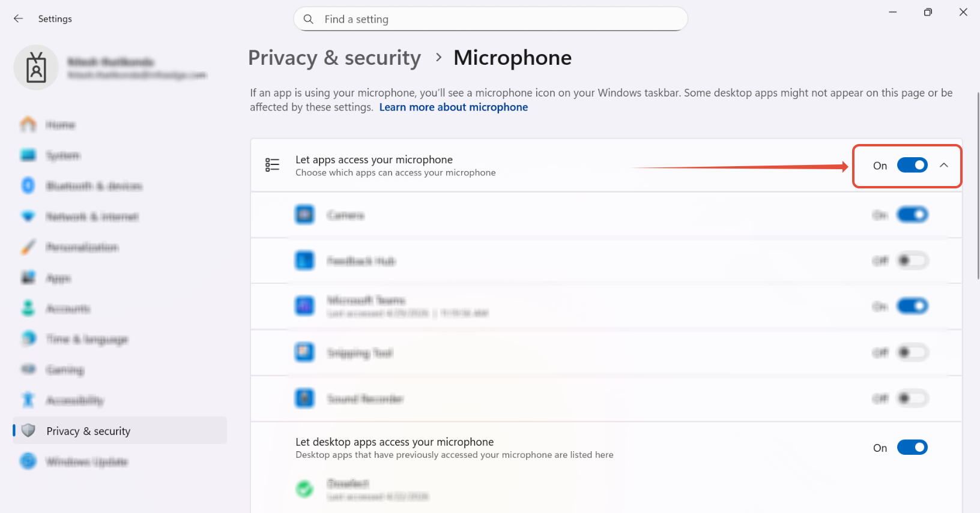Go to Privacy & security breadcrumb
Screen dimensions: 980x513
click(334, 58)
